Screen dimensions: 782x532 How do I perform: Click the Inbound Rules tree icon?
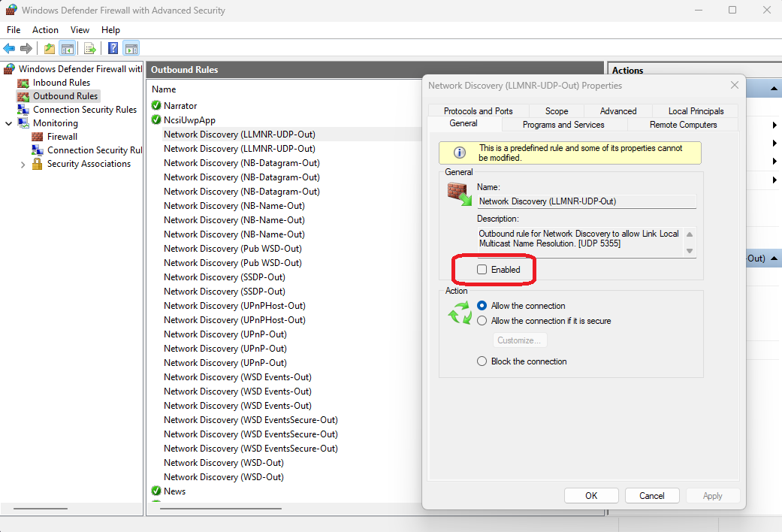click(x=23, y=83)
